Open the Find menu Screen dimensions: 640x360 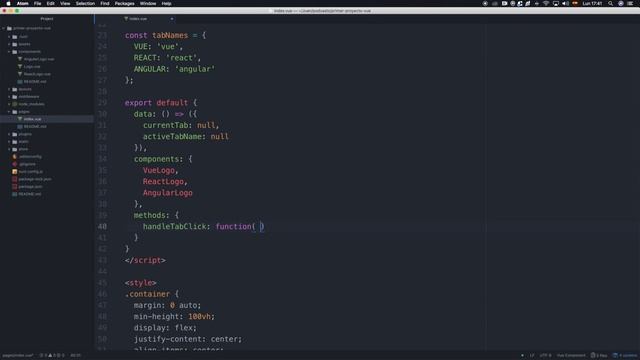click(105, 3)
